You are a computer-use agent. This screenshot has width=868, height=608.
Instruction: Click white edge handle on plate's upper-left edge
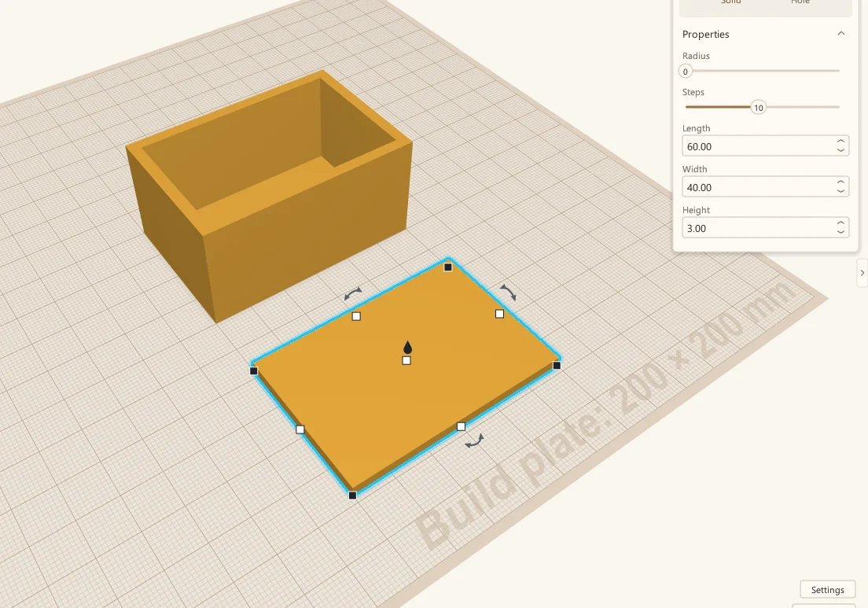coord(356,316)
